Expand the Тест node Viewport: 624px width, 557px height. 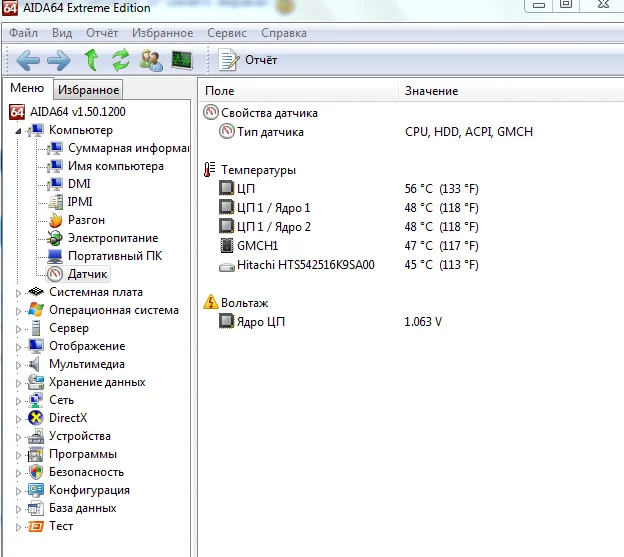pyautogui.click(x=18, y=527)
